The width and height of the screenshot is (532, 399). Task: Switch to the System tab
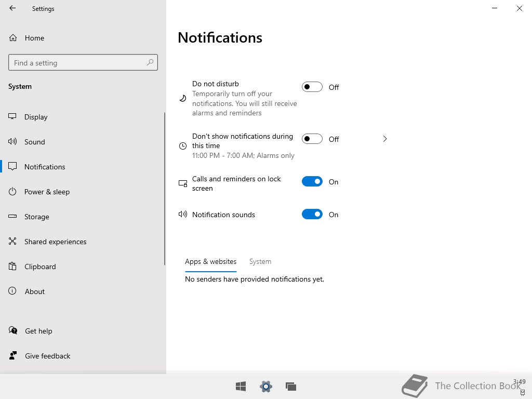[260, 262]
